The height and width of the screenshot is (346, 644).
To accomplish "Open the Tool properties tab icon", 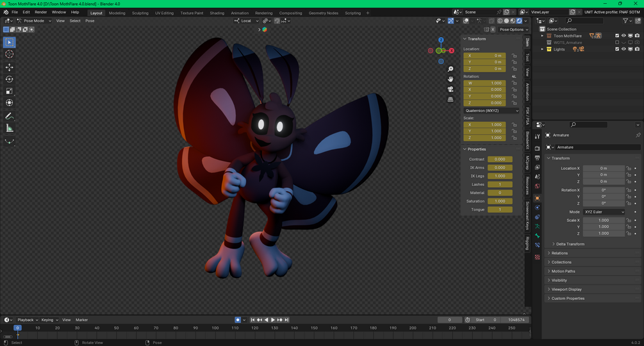I will 537,136.
